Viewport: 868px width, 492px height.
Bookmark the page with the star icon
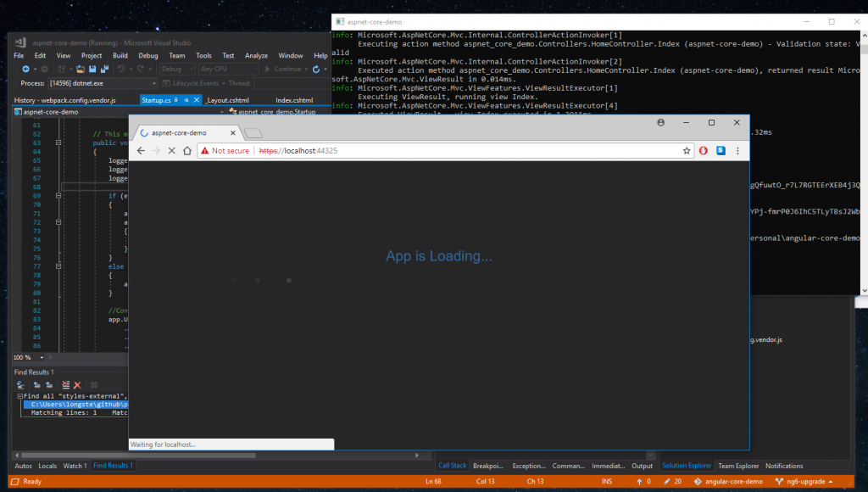click(687, 150)
